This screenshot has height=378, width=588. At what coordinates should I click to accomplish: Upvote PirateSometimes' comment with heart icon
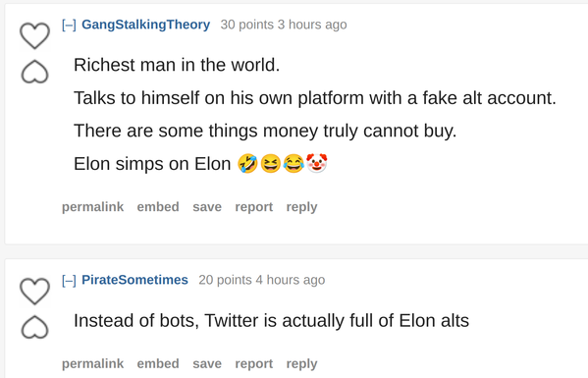[x=35, y=291]
